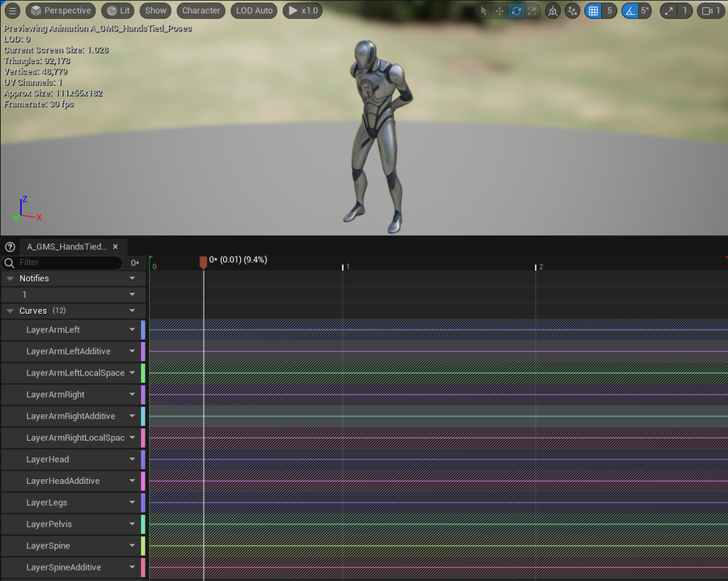728x581 pixels.
Task: Click the LayerSpine yellow-green color swatch
Action: [x=143, y=545]
